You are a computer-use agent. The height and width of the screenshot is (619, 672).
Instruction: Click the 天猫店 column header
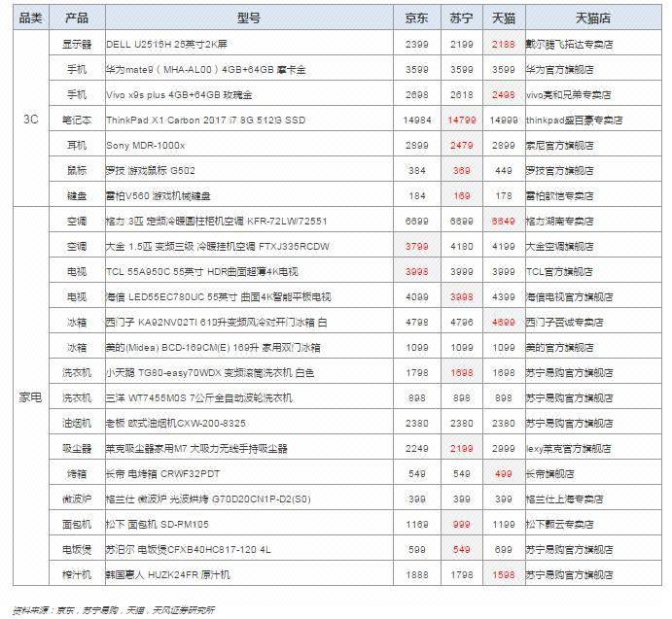click(x=593, y=17)
